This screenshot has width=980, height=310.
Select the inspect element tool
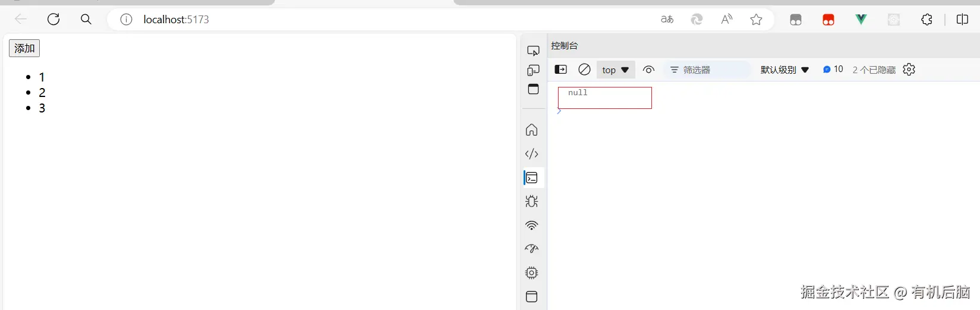pos(533,51)
